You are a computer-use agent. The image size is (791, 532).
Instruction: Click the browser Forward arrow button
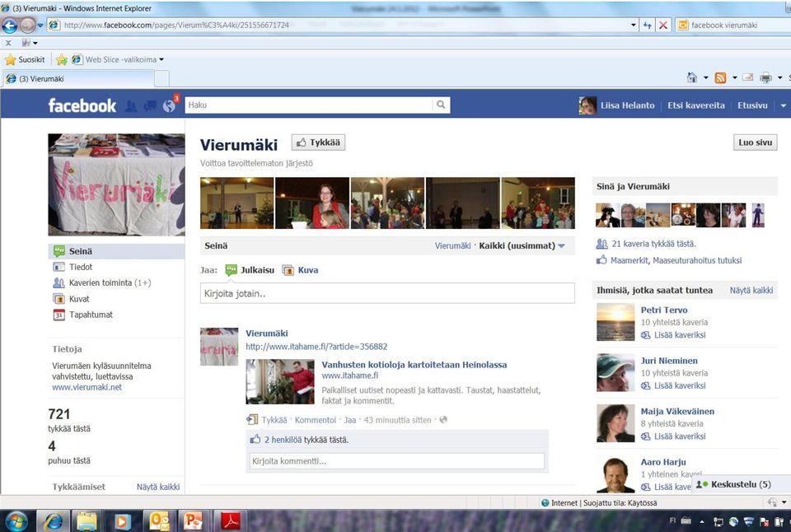pyautogui.click(x=27, y=26)
